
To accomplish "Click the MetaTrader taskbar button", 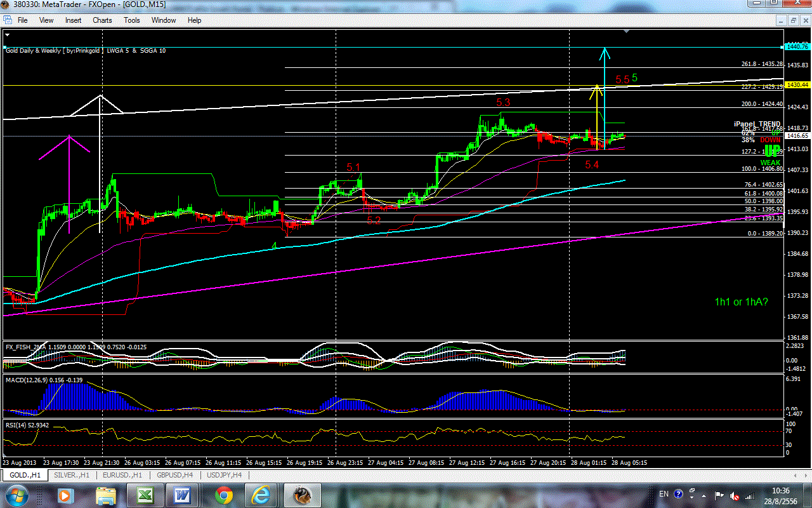I will coord(302,495).
